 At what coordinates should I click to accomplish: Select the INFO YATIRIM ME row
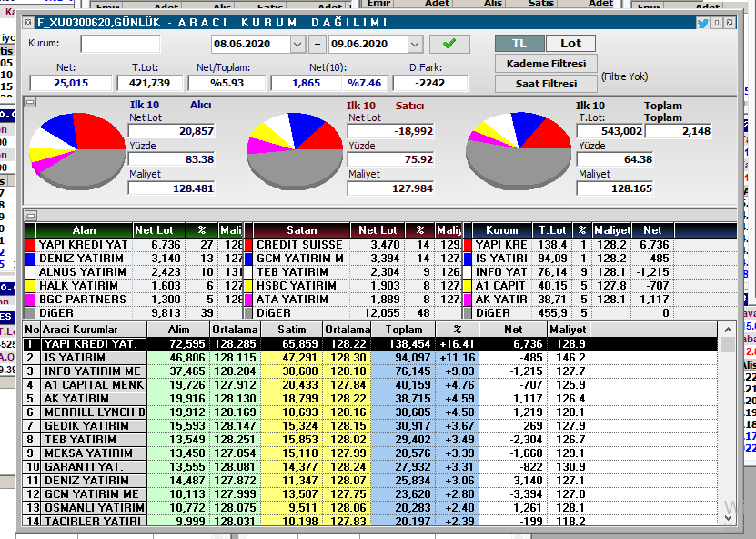click(370, 371)
